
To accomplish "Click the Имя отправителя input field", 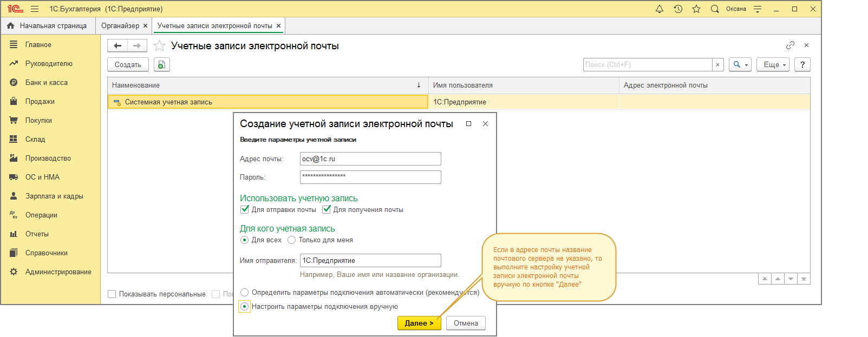I will (x=370, y=260).
